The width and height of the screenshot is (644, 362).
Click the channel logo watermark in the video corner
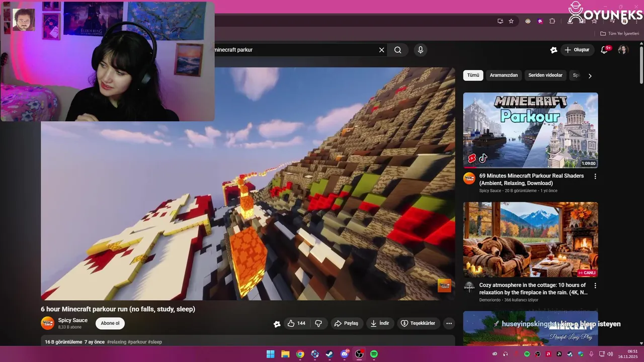pos(444,286)
